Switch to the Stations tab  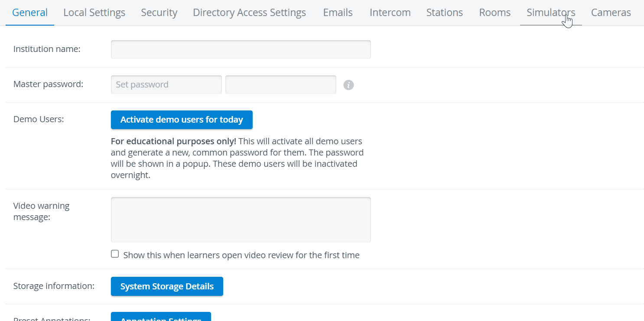point(445,13)
